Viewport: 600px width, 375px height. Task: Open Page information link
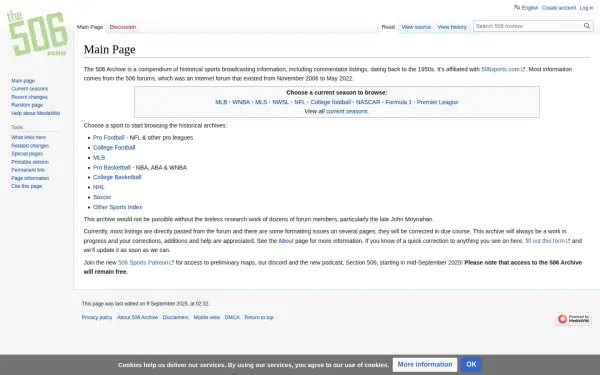click(x=30, y=178)
